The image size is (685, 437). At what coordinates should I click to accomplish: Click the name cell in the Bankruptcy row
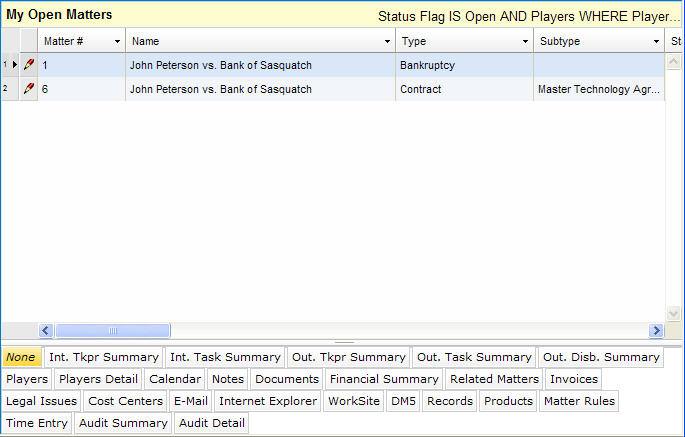pyautogui.click(x=260, y=65)
